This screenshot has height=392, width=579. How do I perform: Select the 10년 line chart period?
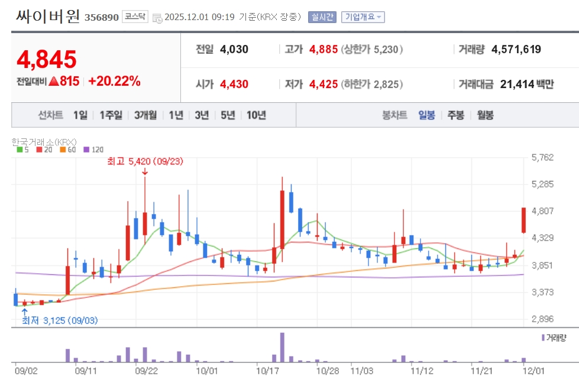(256, 115)
